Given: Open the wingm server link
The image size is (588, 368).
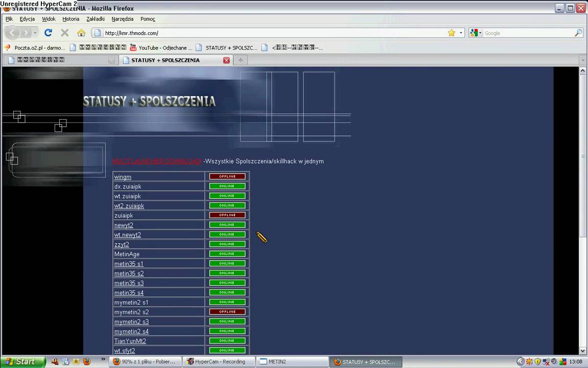Looking at the screenshot, I should [122, 177].
